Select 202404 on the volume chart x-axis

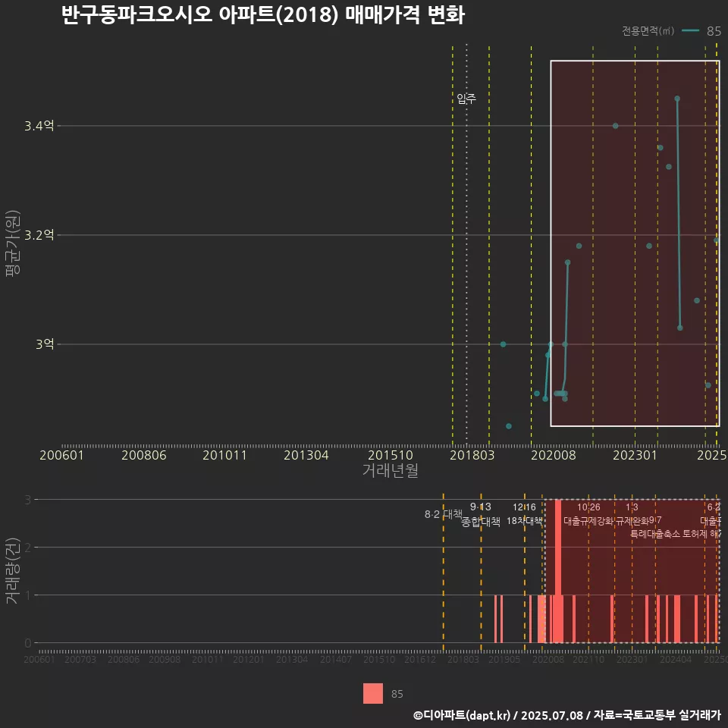pyautogui.click(x=676, y=659)
